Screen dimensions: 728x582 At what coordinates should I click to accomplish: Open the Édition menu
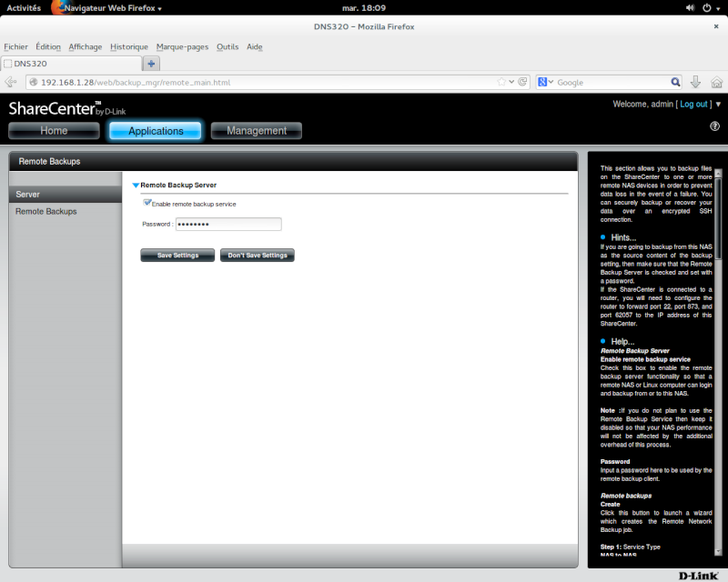pos(48,47)
